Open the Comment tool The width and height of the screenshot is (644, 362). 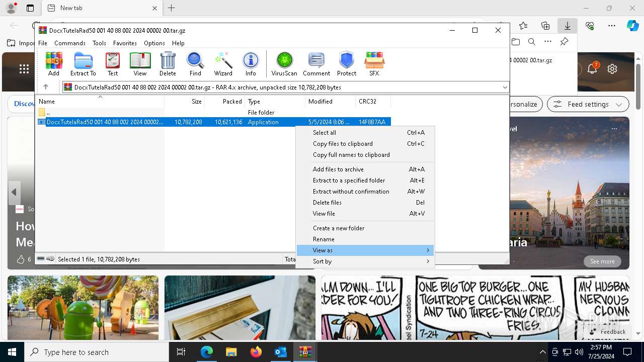(316, 64)
